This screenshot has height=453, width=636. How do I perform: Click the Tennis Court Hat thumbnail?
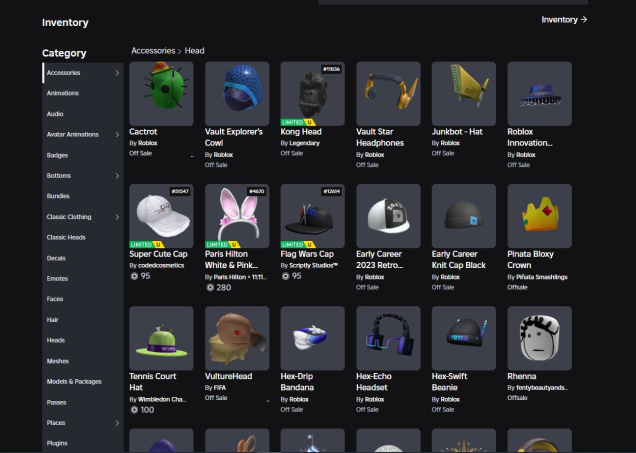tap(161, 338)
